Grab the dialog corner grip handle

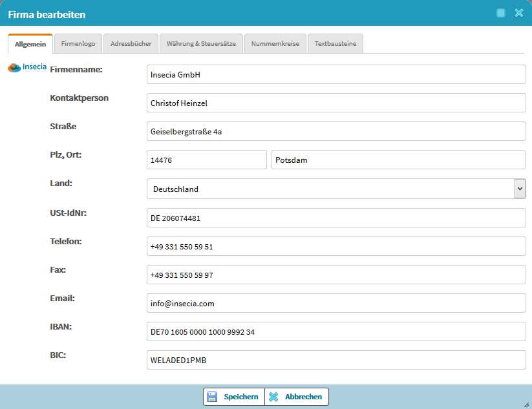click(x=526, y=404)
